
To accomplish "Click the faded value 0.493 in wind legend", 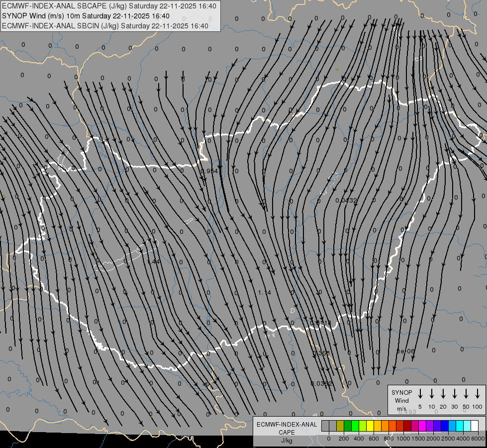I will [407, 412].
